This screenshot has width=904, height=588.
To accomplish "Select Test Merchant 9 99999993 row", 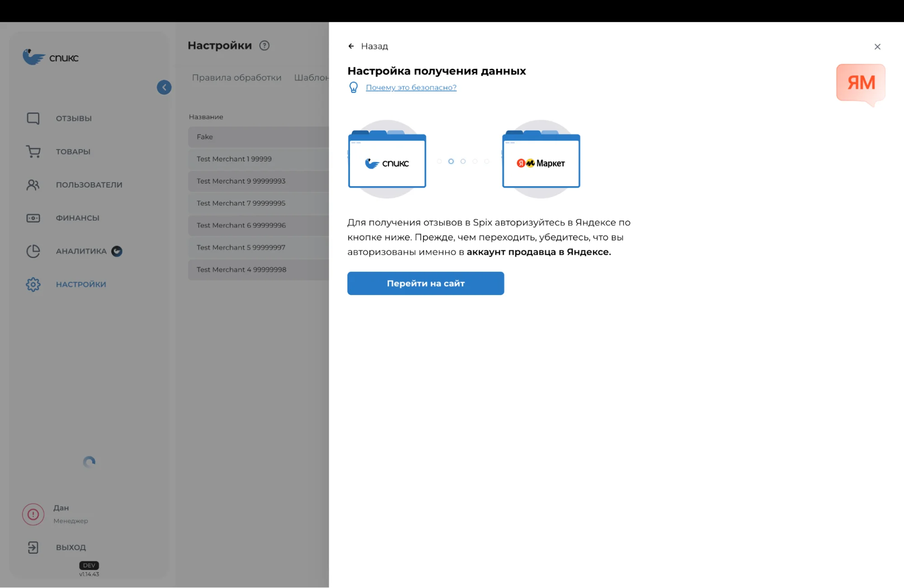I will click(x=259, y=181).
